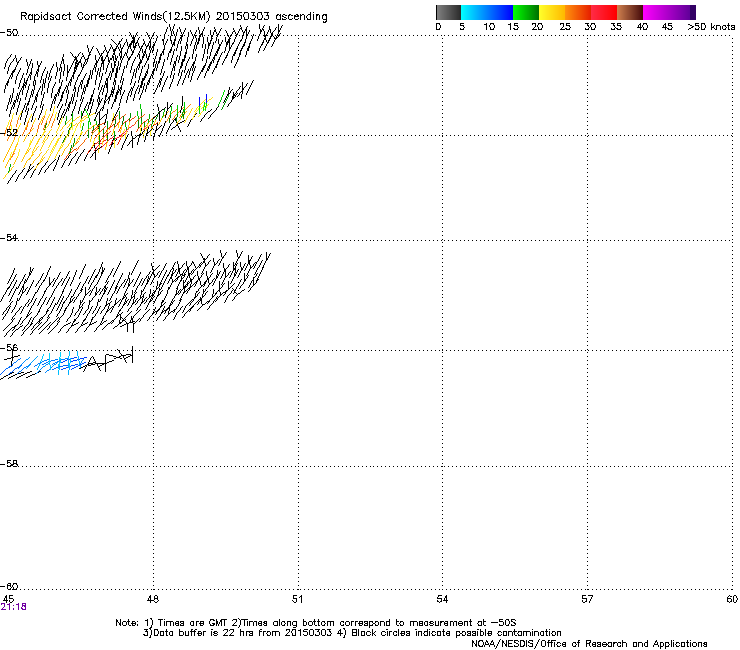Click the purple time stamp '21:18'

pyautogui.click(x=14, y=607)
